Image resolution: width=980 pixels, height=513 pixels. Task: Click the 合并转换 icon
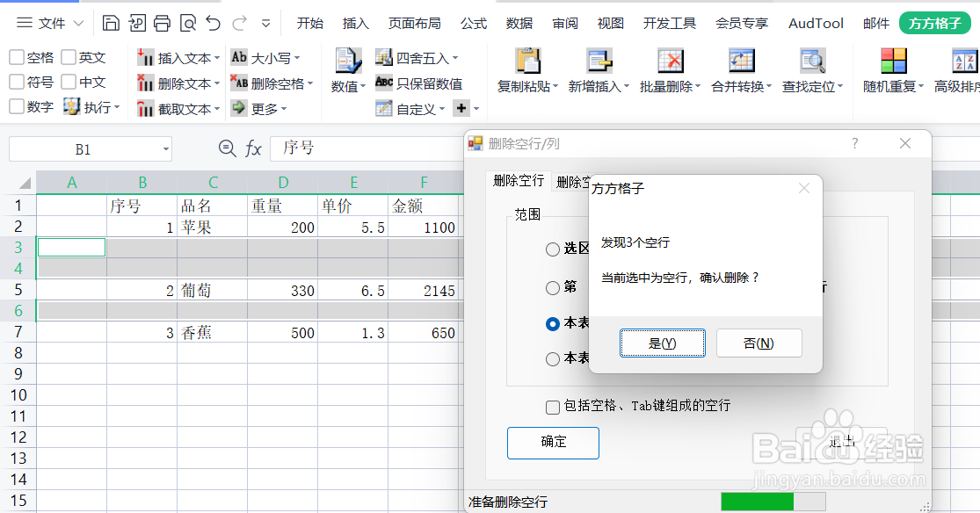tap(742, 61)
